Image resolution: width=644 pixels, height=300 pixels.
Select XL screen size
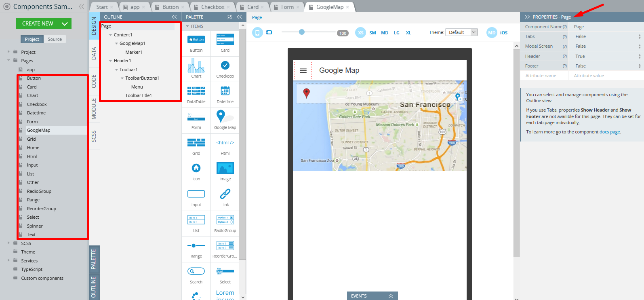click(x=408, y=33)
